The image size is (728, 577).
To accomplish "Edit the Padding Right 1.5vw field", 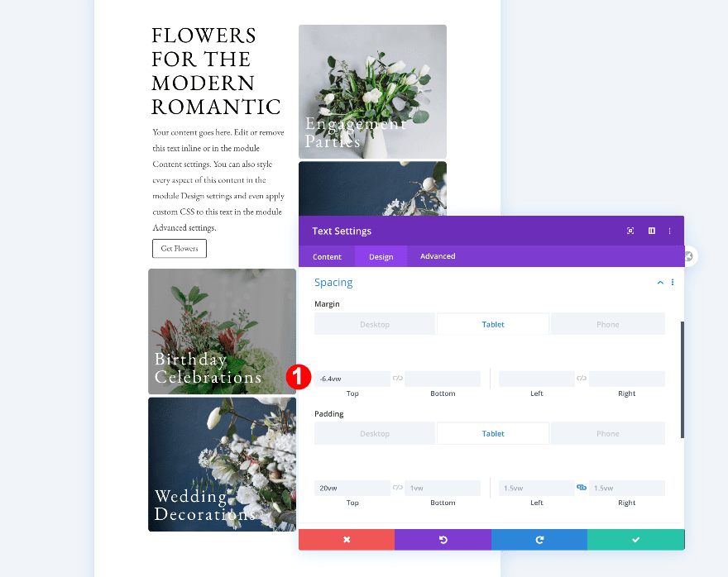I will point(627,488).
